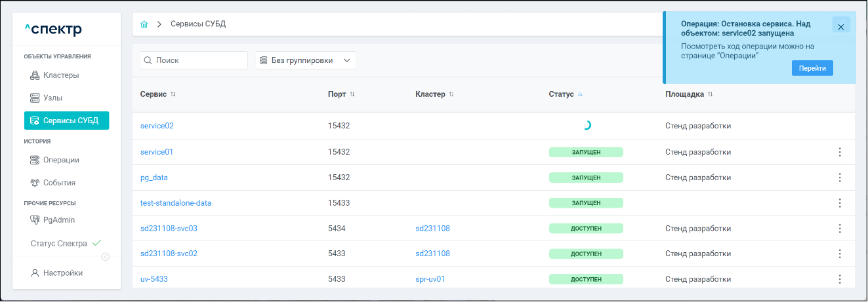Click the home icon in breadcrumb
This screenshot has height=302, width=868.
coord(144,24)
